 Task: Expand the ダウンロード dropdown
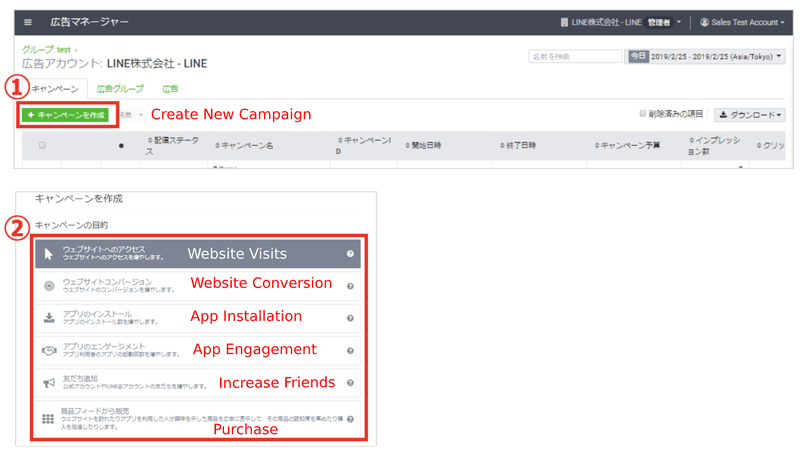(x=749, y=115)
